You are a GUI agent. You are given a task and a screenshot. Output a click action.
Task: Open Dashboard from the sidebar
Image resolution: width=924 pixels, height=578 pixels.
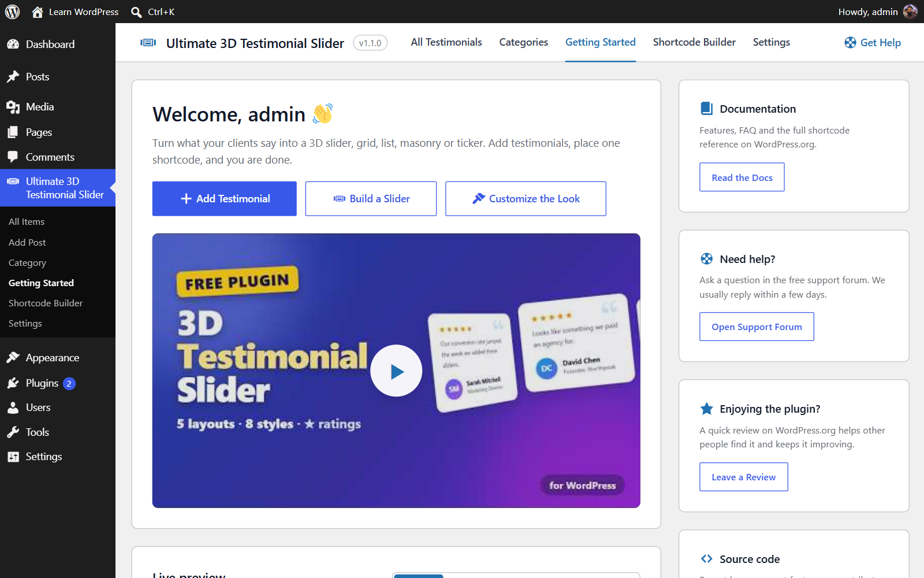58,45
